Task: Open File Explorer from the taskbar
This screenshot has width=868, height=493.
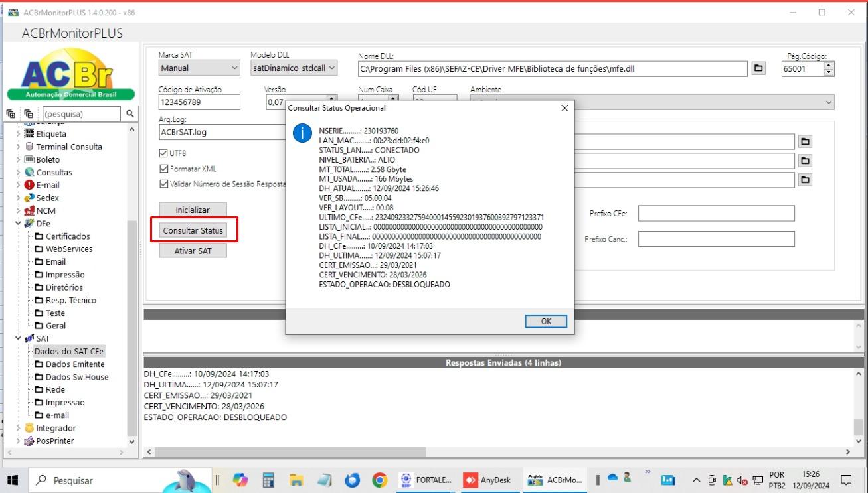Action: [296, 480]
